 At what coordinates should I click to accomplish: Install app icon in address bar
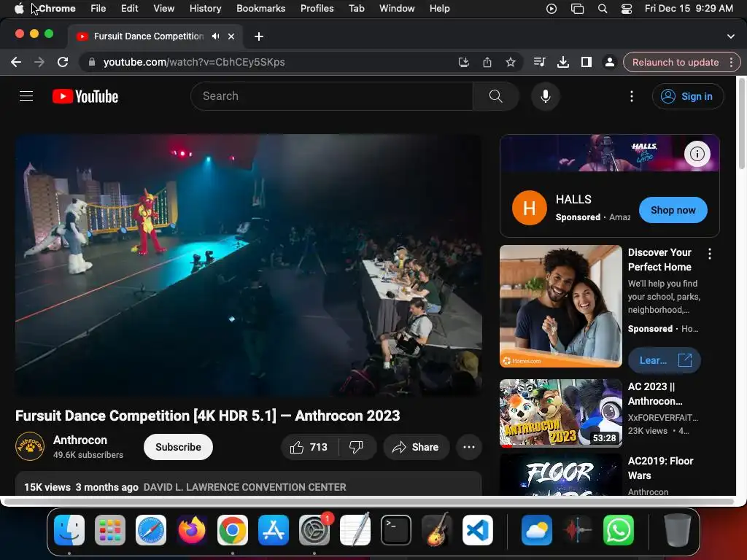click(463, 63)
